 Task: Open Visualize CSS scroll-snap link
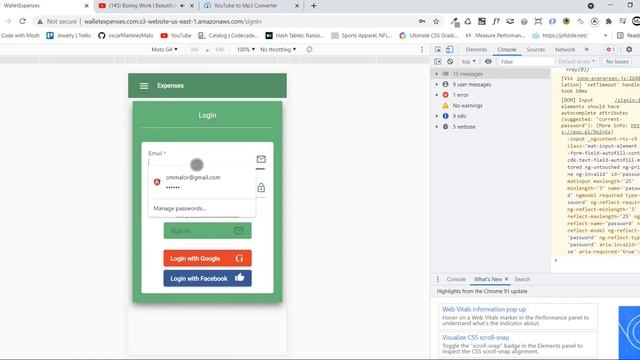click(x=476, y=338)
